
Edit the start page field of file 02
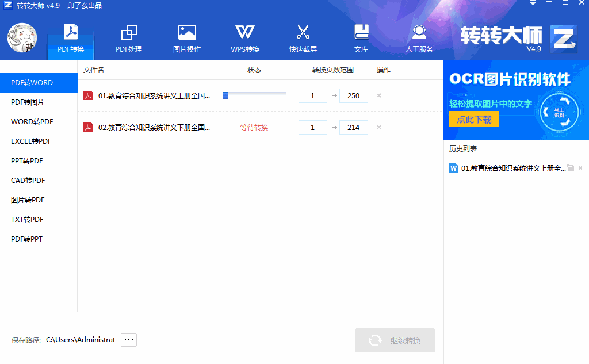(312, 127)
